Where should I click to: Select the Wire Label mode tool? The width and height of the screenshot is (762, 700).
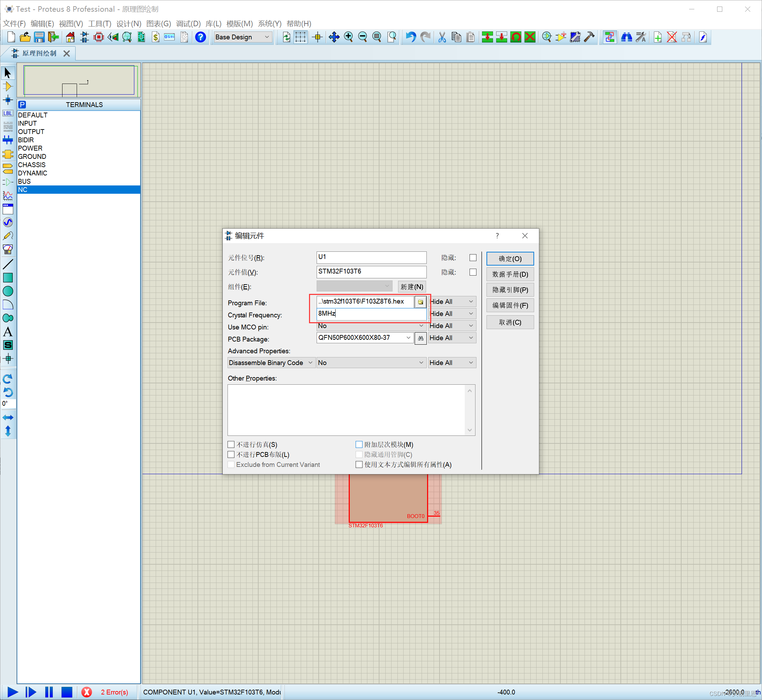(8, 113)
